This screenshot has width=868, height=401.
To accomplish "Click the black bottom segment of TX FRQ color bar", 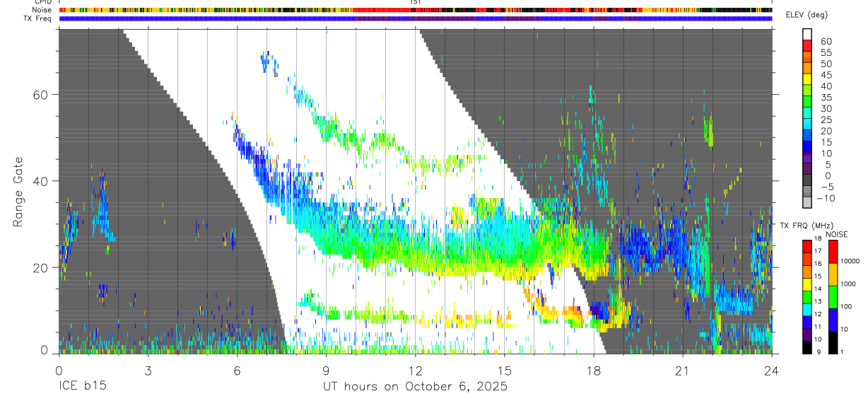I will tap(807, 347).
